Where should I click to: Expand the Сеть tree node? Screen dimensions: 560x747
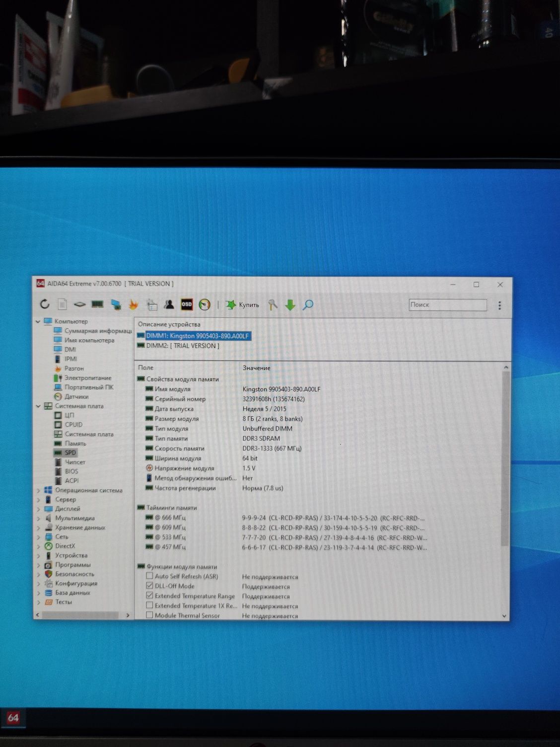click(38, 536)
